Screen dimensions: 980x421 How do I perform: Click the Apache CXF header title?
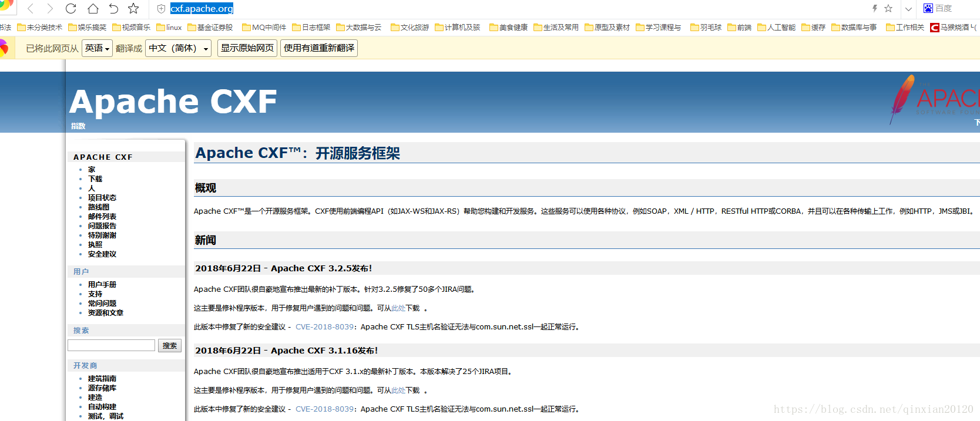pos(173,102)
